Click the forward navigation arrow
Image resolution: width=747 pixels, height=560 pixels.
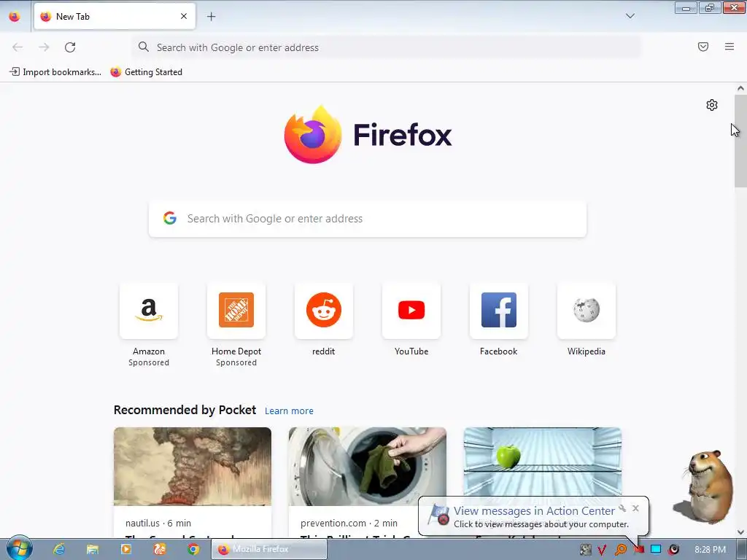(x=44, y=47)
